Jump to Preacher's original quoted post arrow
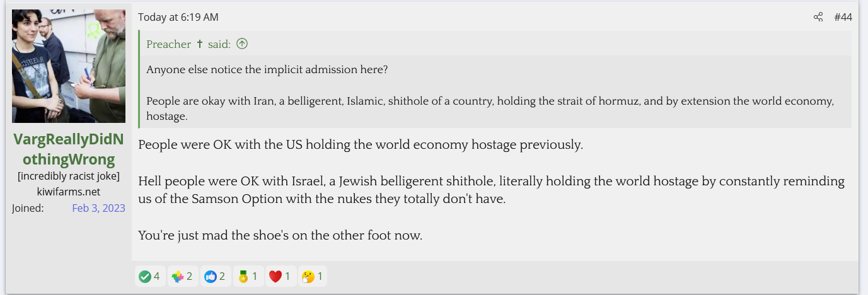The height and width of the screenshot is (295, 868). (242, 44)
